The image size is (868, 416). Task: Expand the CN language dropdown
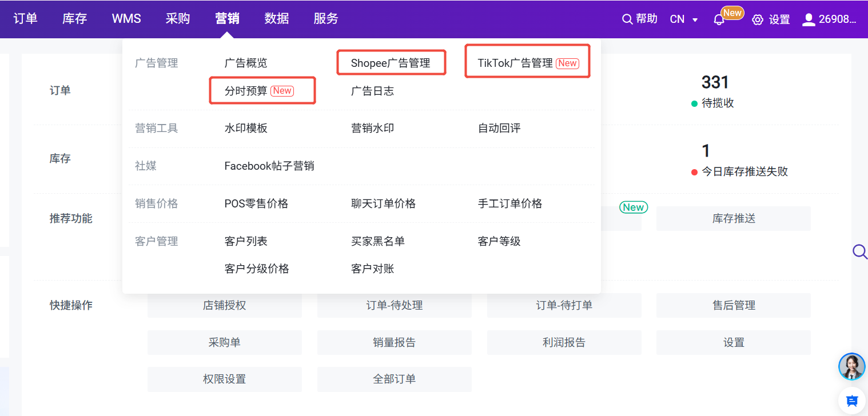tap(684, 19)
